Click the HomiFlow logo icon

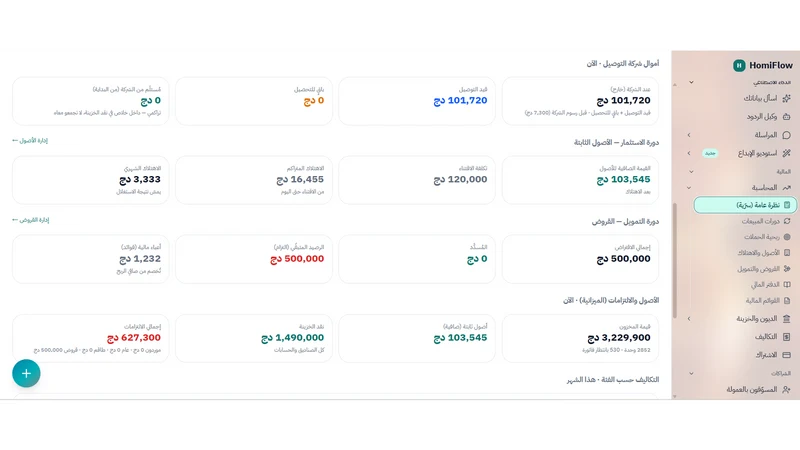tap(739, 65)
